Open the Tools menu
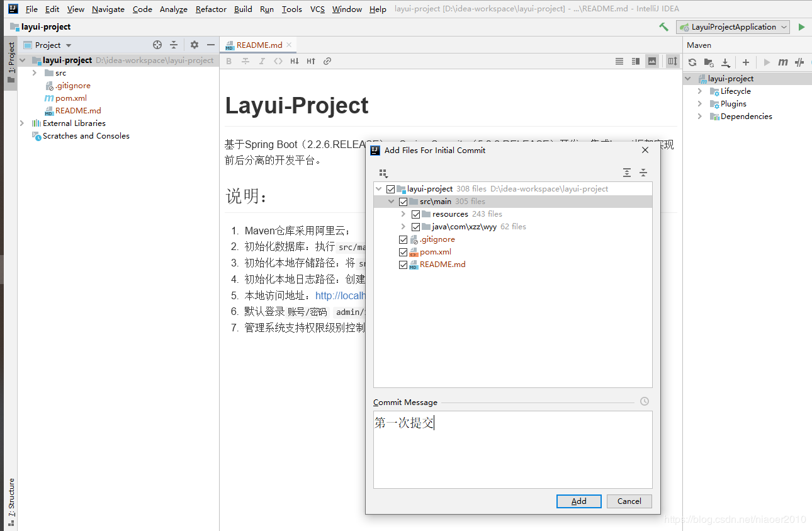Screen dimensions: 812x531 292,9
